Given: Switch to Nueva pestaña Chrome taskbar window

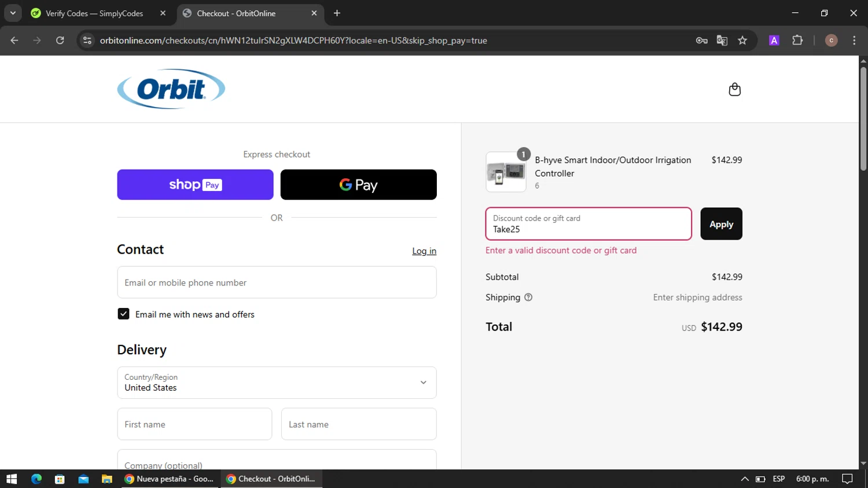Looking at the screenshot, I should pyautogui.click(x=170, y=479).
